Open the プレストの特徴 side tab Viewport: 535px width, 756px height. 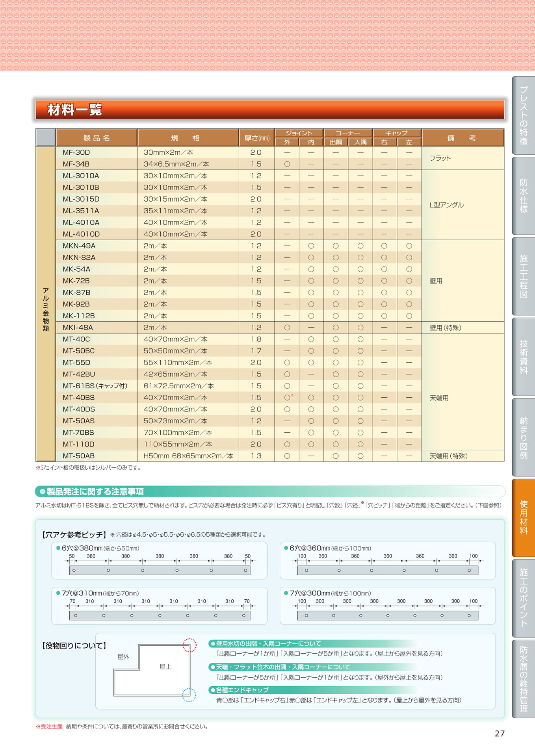[524, 115]
